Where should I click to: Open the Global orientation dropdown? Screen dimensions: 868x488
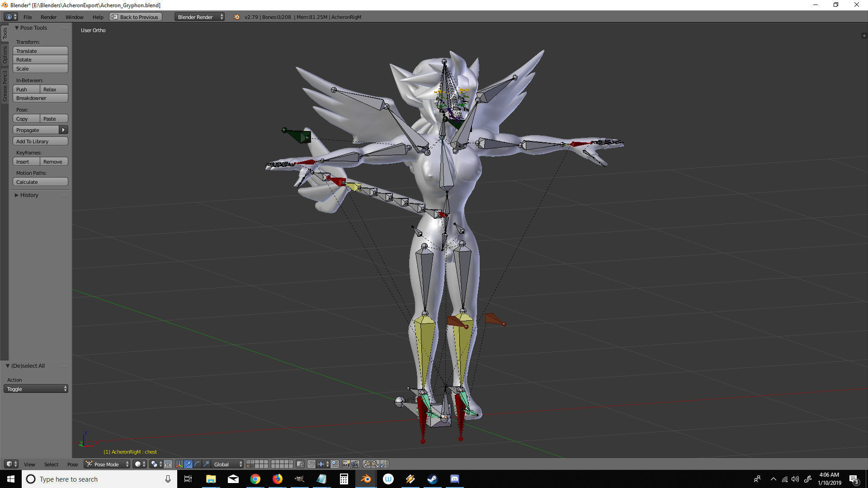(x=228, y=464)
